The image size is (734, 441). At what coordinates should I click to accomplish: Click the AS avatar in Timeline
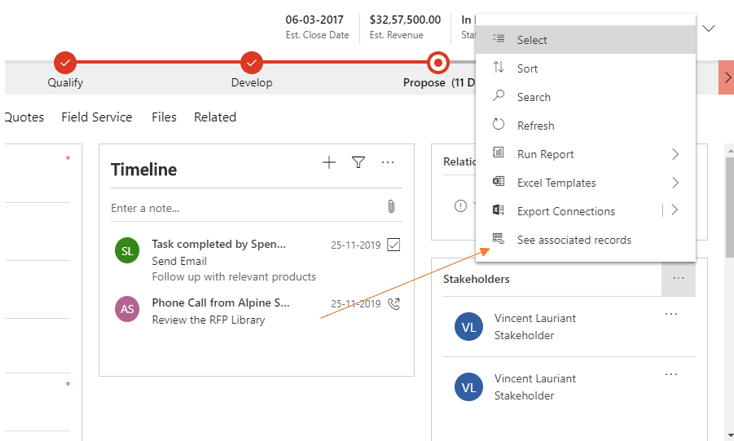[127, 309]
